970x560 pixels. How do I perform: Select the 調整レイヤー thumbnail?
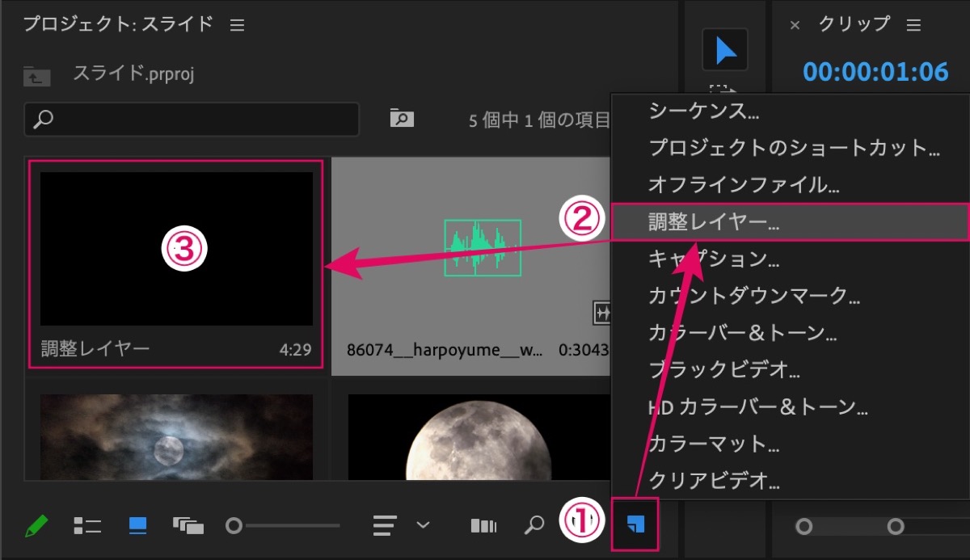coord(176,249)
